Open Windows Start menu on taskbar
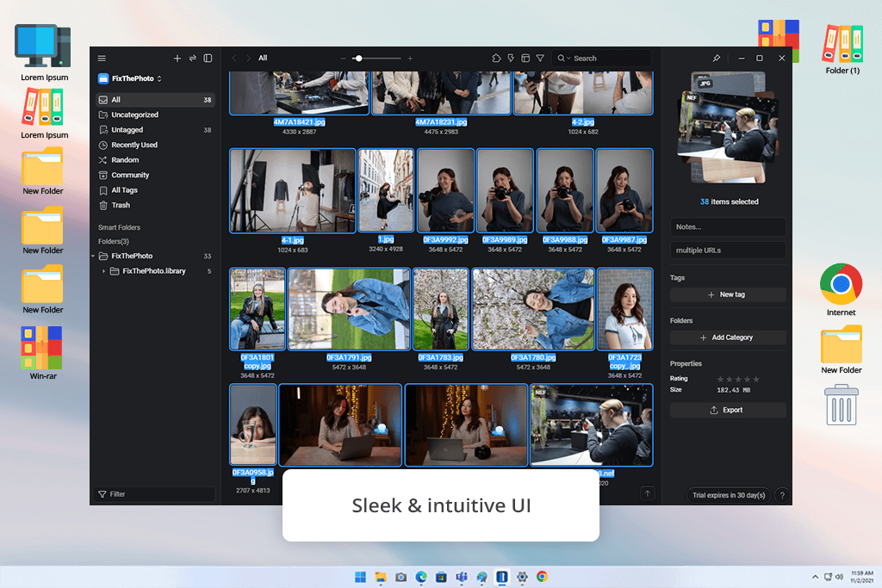The height and width of the screenshot is (588, 882). point(361,578)
